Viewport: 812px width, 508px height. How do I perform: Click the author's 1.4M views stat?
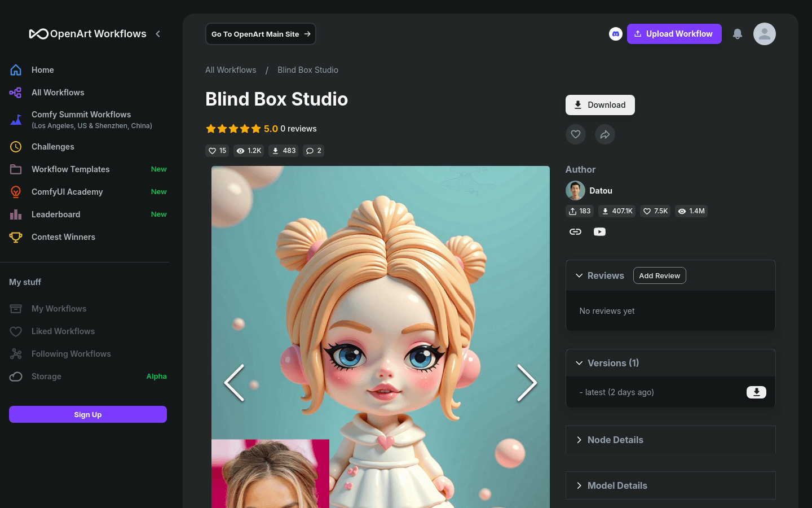pos(691,211)
